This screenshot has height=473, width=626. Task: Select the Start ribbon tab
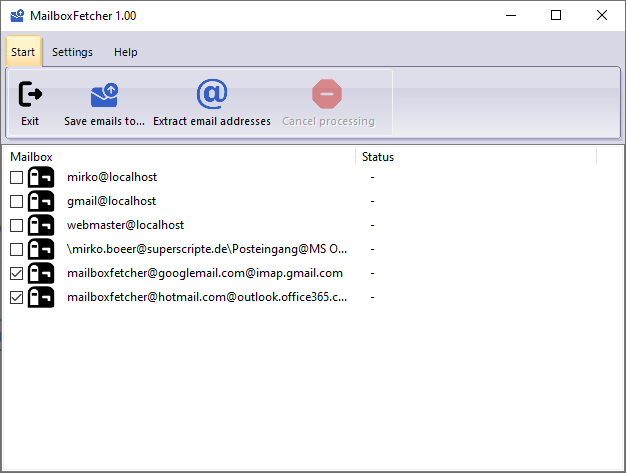[23, 52]
